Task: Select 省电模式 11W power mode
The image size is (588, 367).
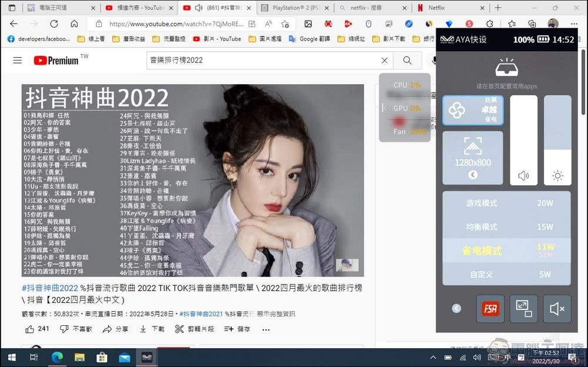Action: click(x=507, y=251)
